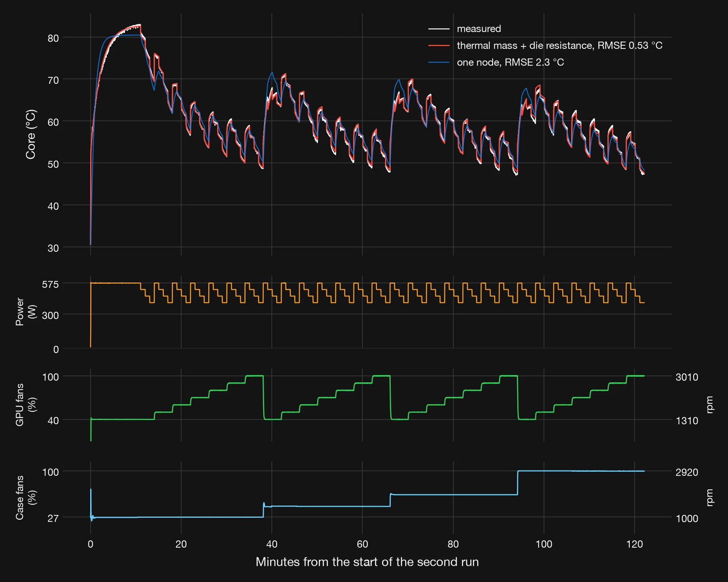
Task: Click the 100 tick on the GPU fans axis
Action: tap(51, 377)
